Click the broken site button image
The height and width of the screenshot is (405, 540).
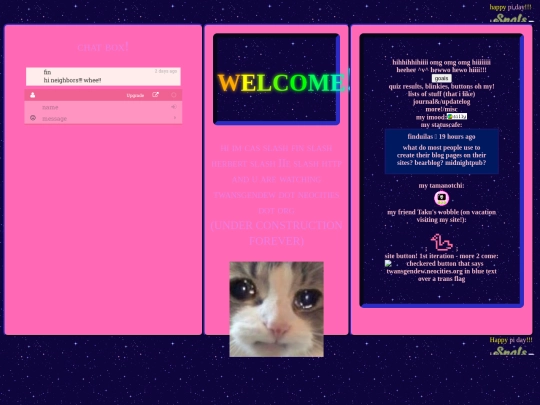388,264
